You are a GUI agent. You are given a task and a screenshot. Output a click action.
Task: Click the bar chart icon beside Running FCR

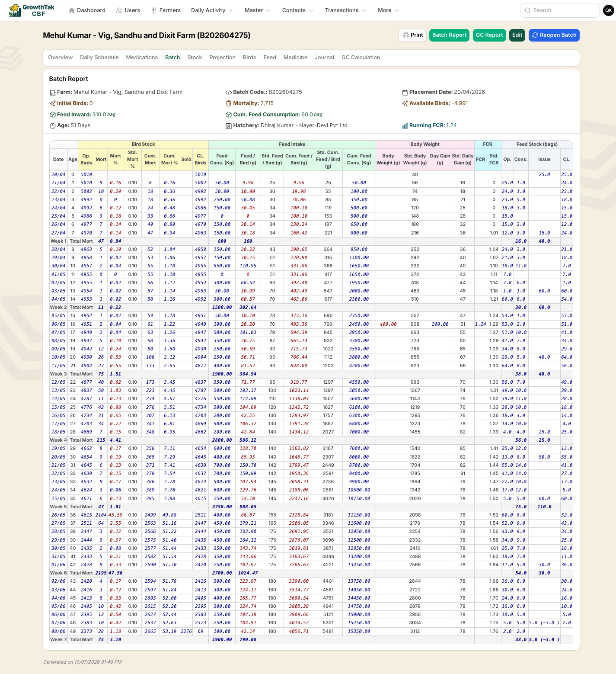tap(405, 126)
